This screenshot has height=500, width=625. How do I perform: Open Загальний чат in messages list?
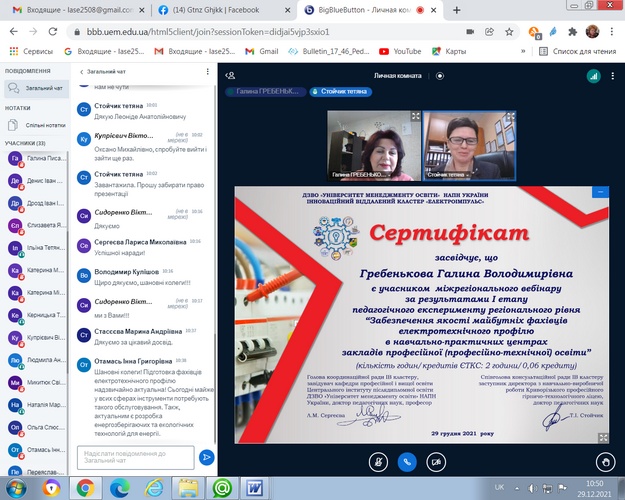click(37, 88)
